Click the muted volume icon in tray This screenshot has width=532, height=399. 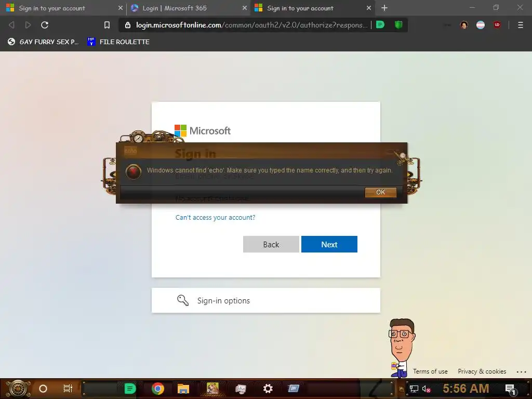click(x=426, y=389)
